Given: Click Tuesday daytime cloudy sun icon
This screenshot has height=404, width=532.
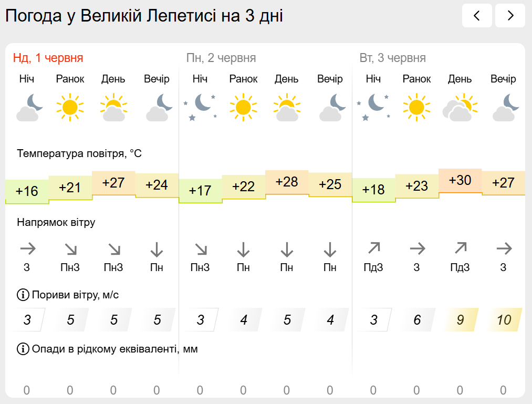Looking at the screenshot, I should pyautogui.click(x=460, y=107).
